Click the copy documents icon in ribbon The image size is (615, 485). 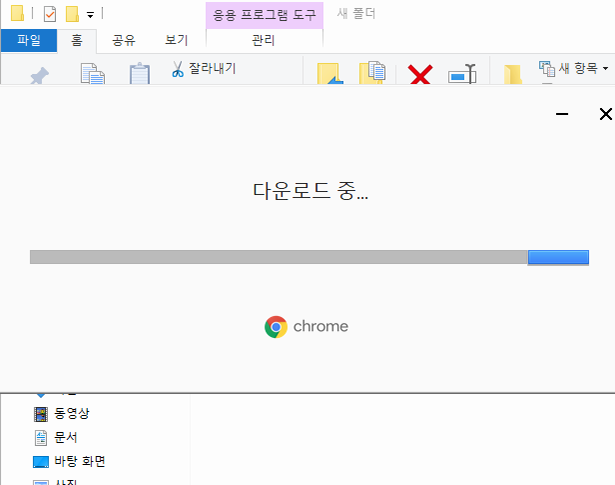[93, 73]
